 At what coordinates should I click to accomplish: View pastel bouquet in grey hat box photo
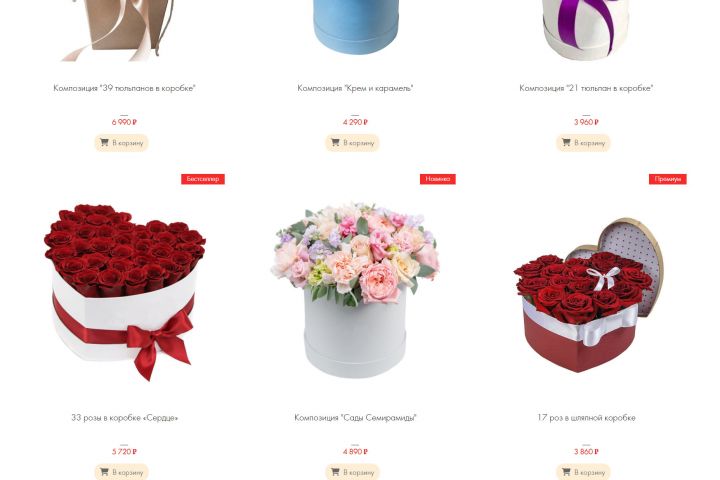[355, 289]
